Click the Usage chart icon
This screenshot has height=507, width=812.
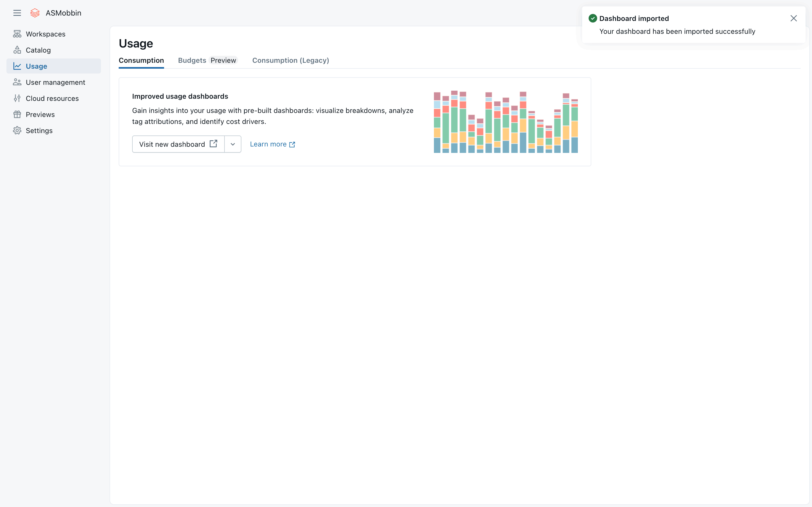[17, 66]
